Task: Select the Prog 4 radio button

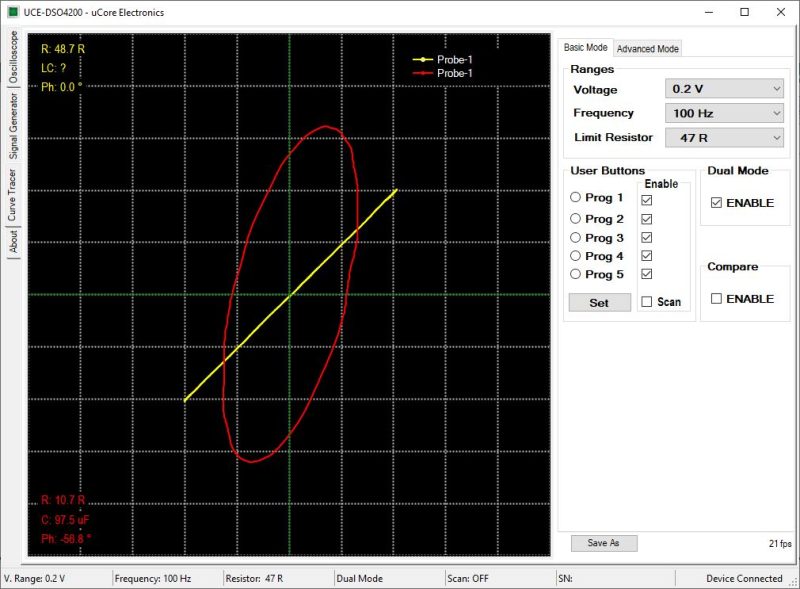Action: click(576, 258)
